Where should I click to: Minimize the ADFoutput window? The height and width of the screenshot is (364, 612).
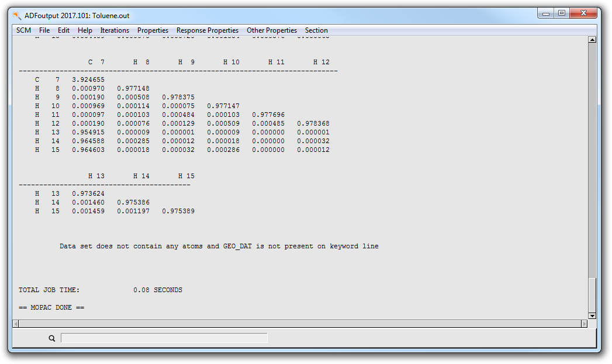[x=545, y=13]
